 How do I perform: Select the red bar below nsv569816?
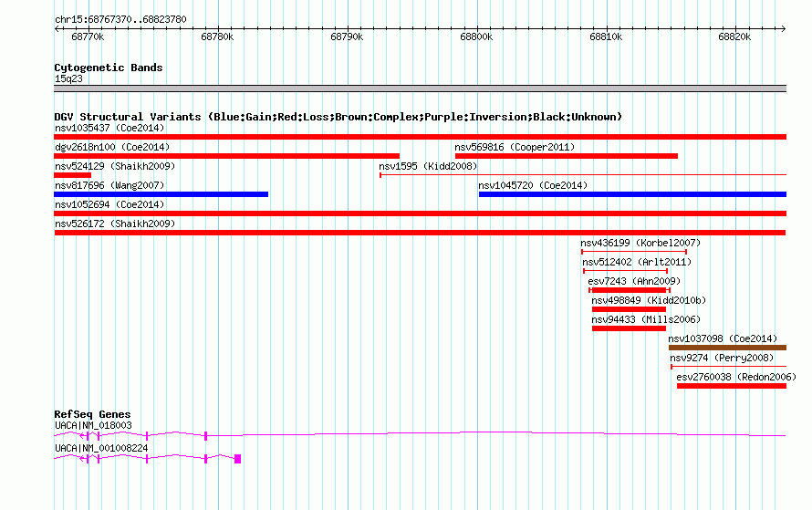coord(567,156)
